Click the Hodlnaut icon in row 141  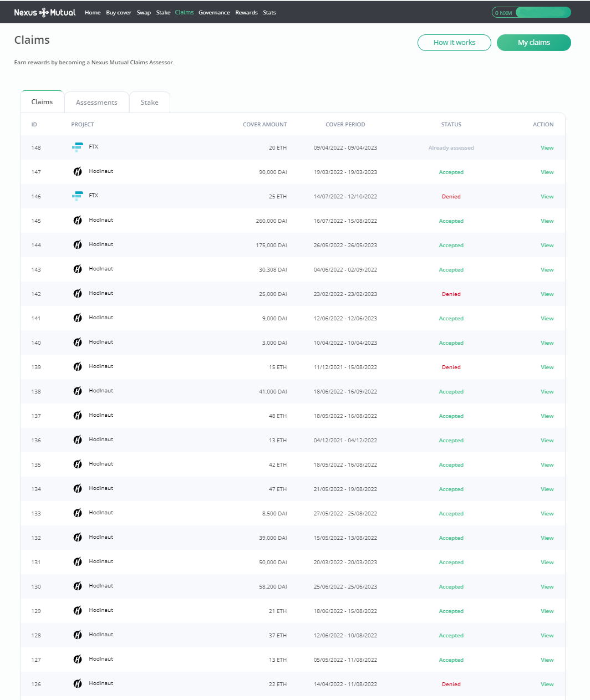point(78,318)
